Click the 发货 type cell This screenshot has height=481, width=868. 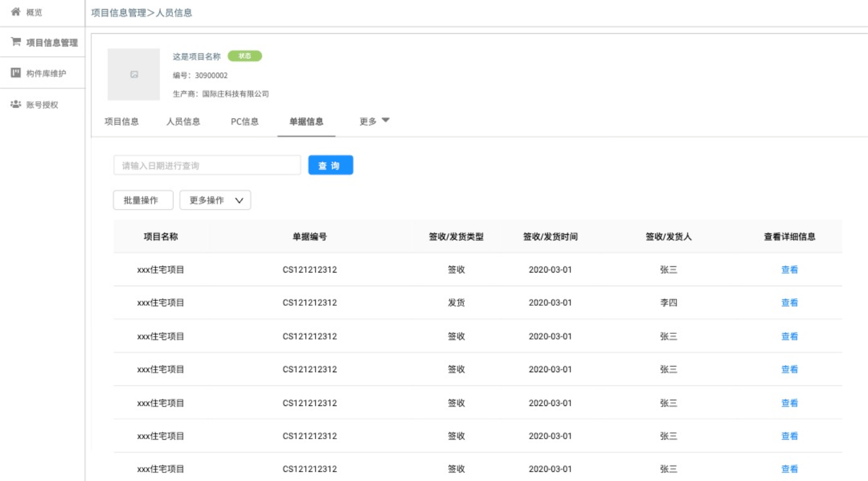pyautogui.click(x=456, y=302)
